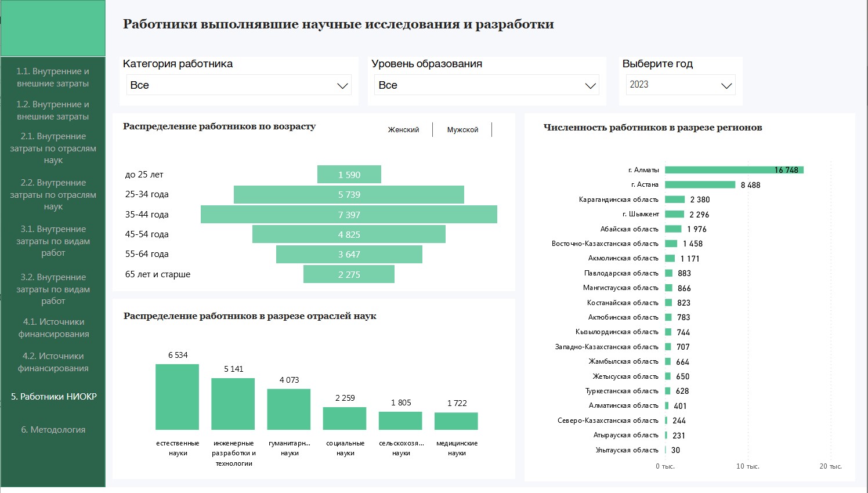Open 4.1 Источники финансирования page
The width and height of the screenshot is (868, 493).
point(53,328)
